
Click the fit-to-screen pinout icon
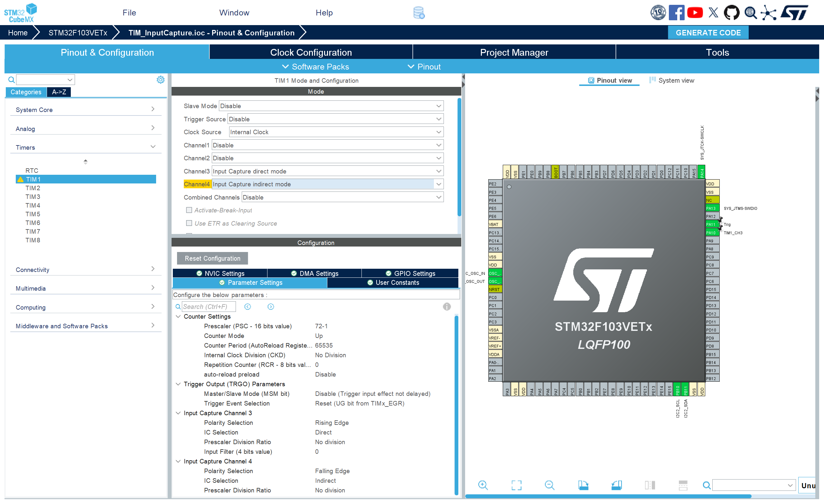tap(516, 485)
